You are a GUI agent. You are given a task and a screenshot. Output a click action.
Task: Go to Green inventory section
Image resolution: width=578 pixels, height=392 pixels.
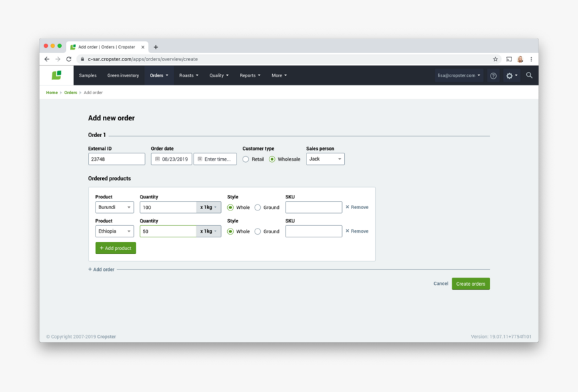tap(123, 75)
